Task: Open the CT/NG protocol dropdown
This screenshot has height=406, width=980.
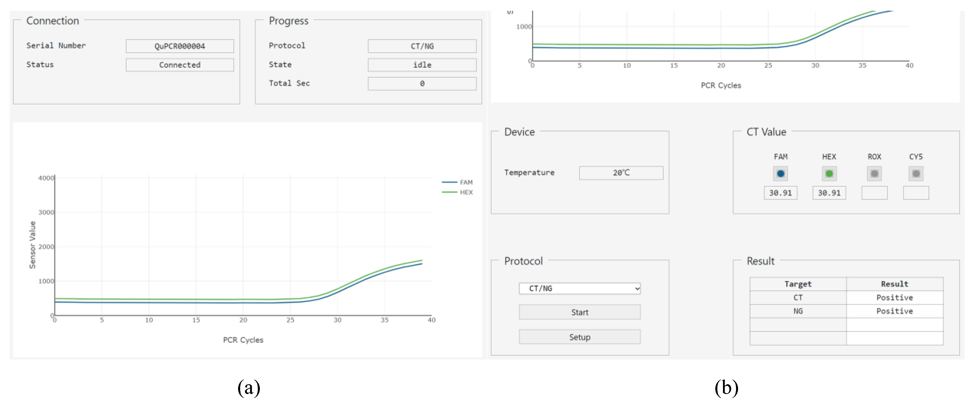Action: (580, 288)
